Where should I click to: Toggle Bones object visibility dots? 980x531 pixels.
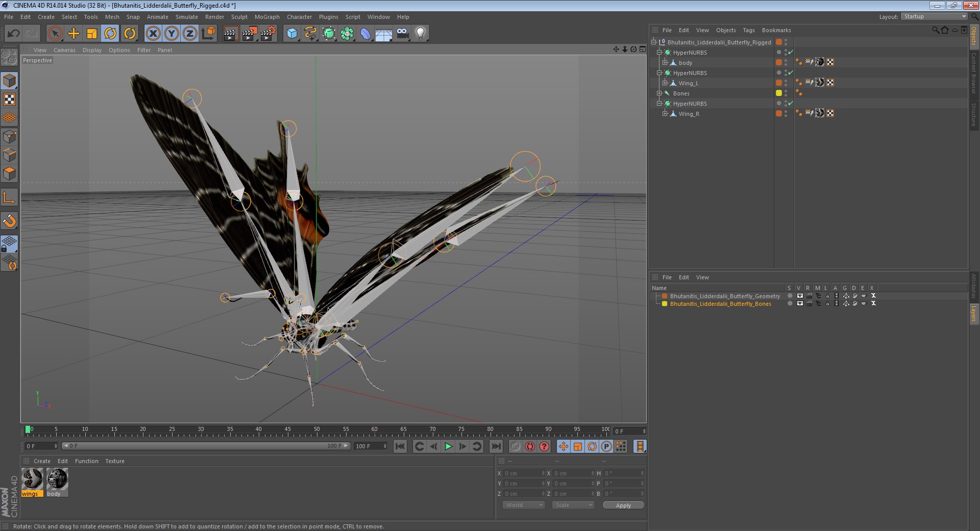[786, 93]
